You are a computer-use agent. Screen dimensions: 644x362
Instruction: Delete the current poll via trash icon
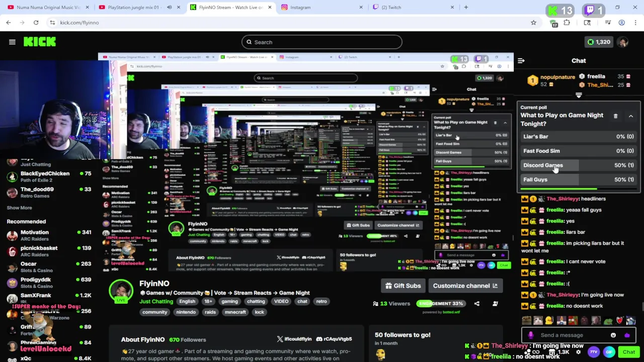tap(615, 116)
